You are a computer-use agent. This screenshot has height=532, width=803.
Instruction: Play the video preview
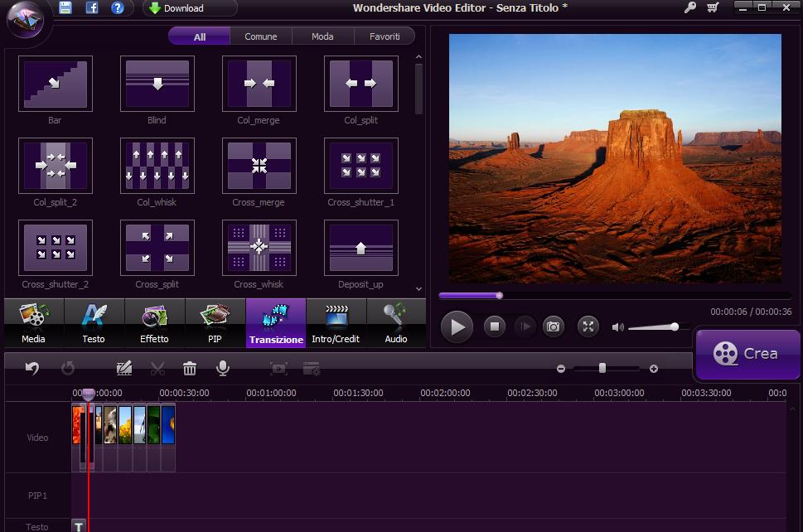(x=457, y=326)
